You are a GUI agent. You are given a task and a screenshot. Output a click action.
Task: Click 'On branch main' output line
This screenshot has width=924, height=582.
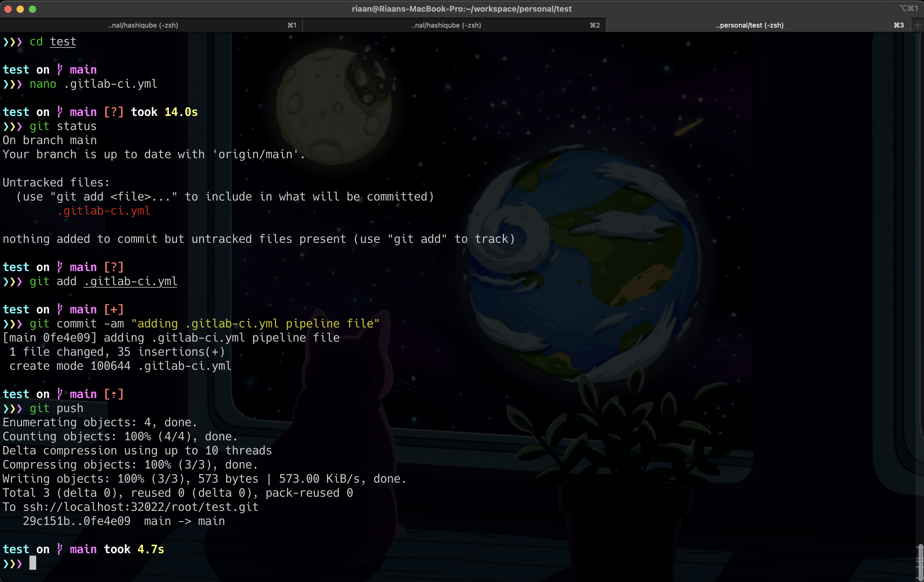click(49, 140)
